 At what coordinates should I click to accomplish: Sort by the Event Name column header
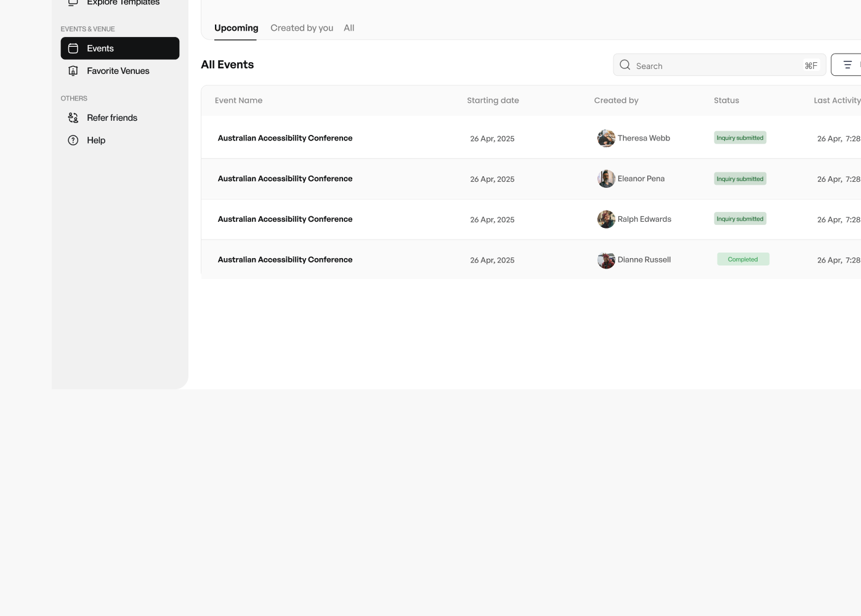click(238, 100)
